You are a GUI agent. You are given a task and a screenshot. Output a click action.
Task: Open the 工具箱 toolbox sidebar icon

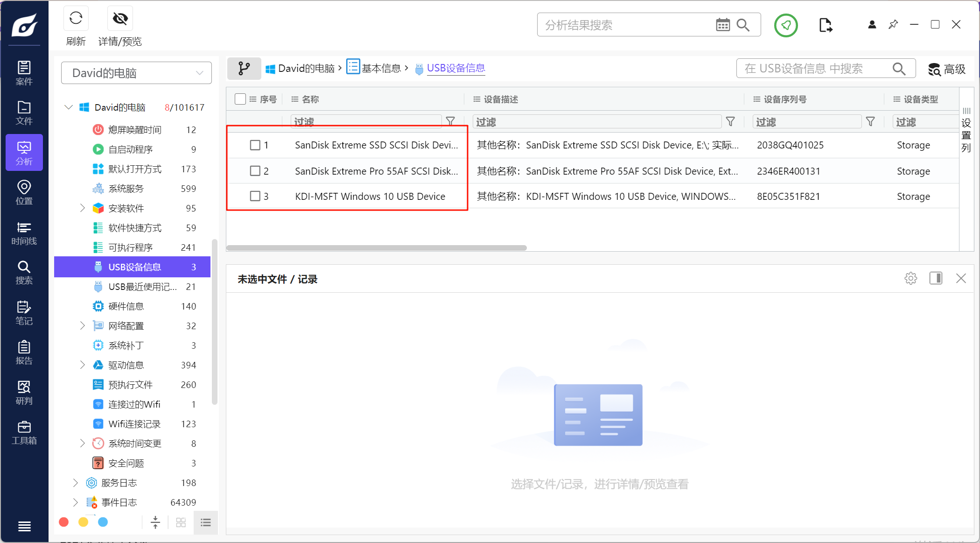24,433
